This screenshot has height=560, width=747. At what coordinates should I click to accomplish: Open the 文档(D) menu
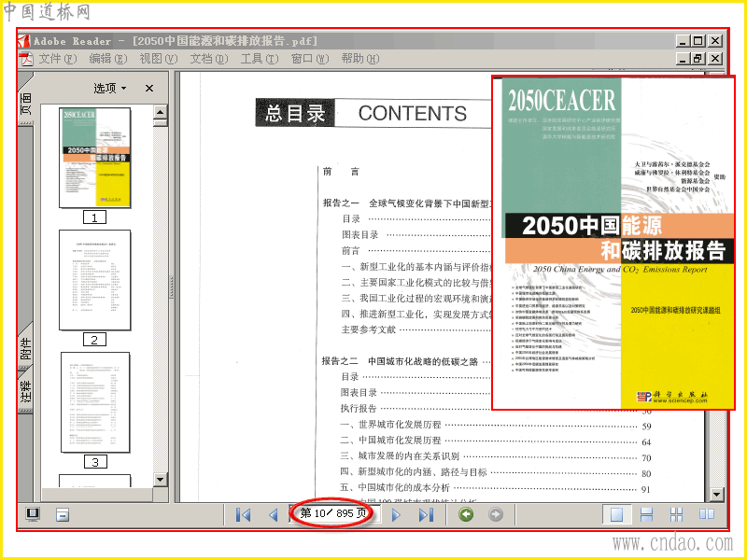(x=209, y=59)
